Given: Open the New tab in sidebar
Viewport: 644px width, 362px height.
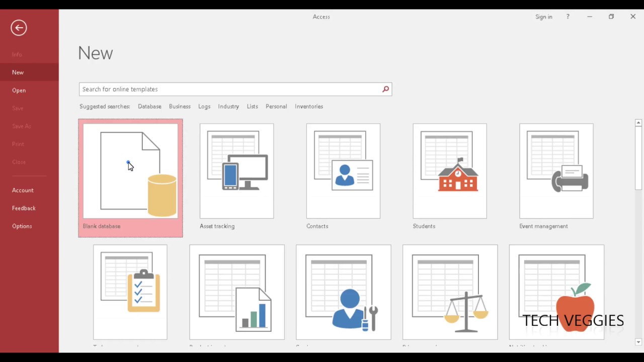Looking at the screenshot, I should (x=29, y=72).
